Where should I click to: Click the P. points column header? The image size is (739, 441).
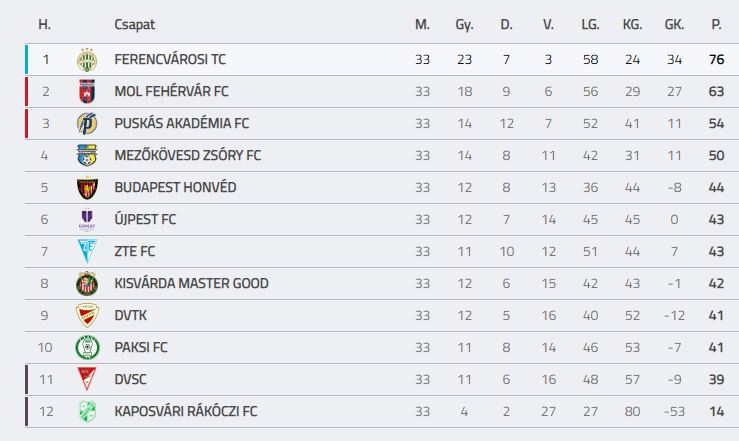click(716, 24)
